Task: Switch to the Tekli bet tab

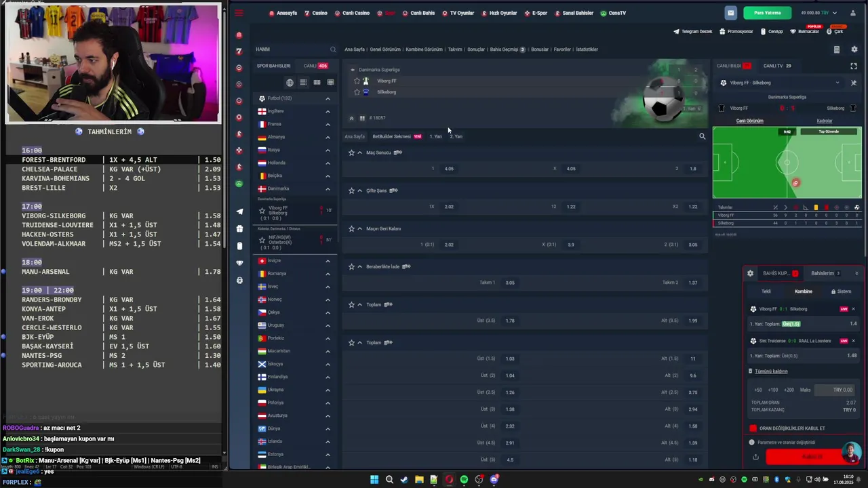Action: pos(766,291)
